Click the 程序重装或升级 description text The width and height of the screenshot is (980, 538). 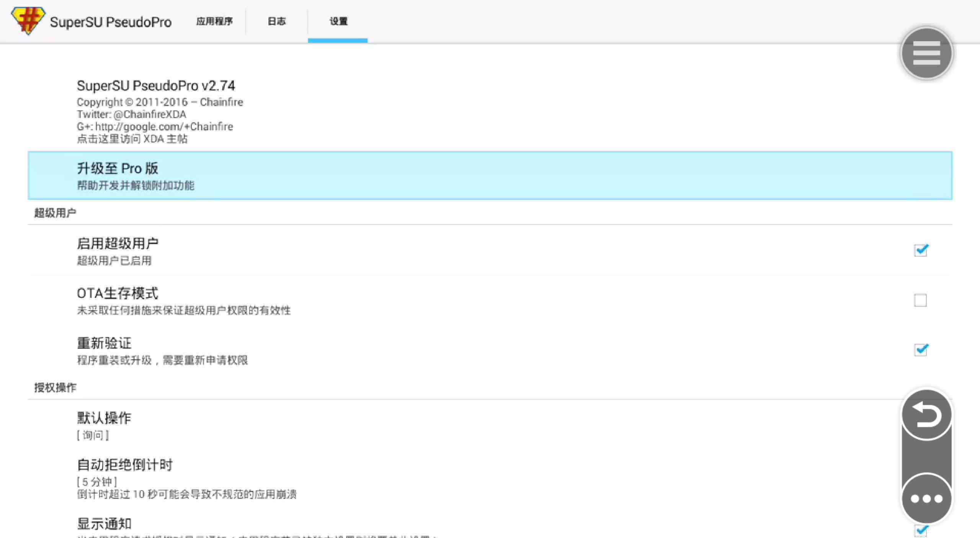point(162,360)
